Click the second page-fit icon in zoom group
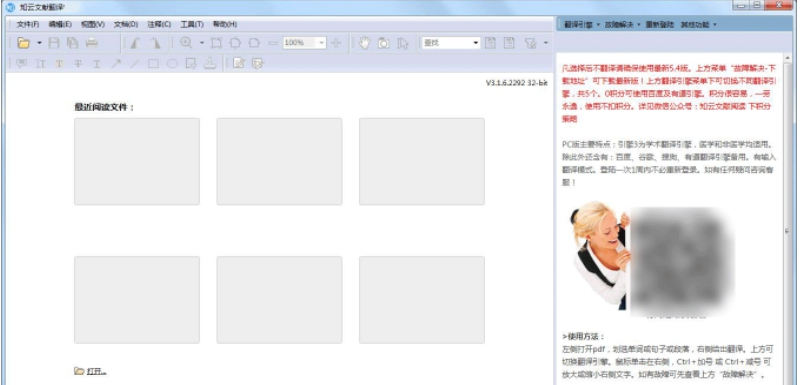 point(235,43)
